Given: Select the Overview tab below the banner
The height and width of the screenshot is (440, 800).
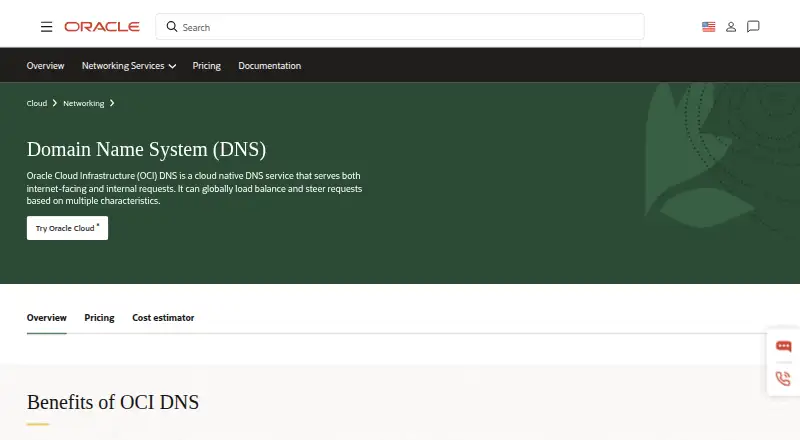Looking at the screenshot, I should coord(46,317).
